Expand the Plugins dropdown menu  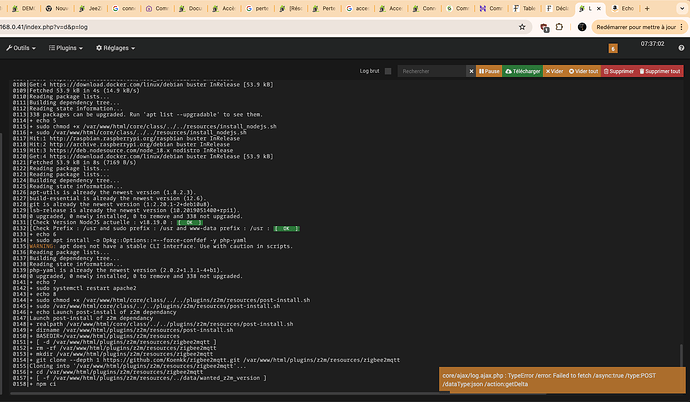coord(66,48)
